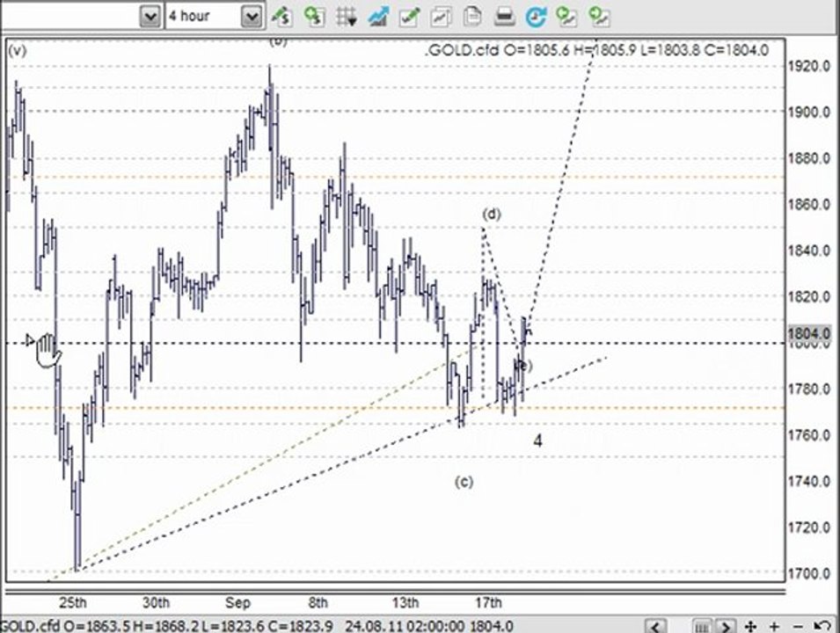This screenshot has height=633, width=840.
Task: Click the 1804.0 current price tag
Action: [x=809, y=333]
